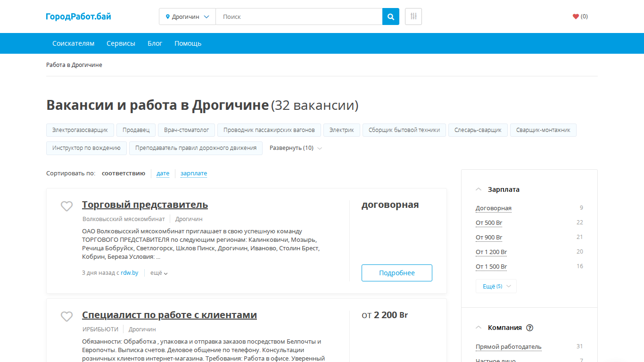The height and width of the screenshot is (362, 644).
Task: Open favorites with the red heart icon
Action: coord(576,16)
